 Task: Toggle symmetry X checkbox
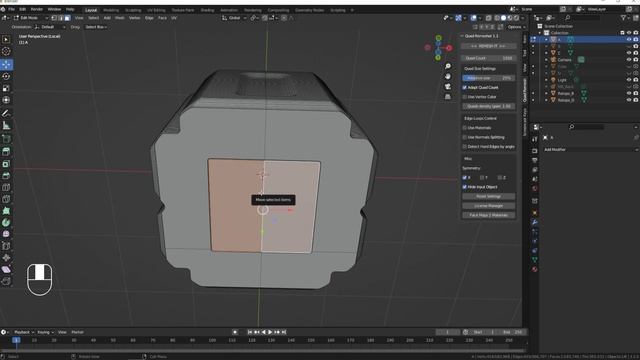click(x=464, y=178)
